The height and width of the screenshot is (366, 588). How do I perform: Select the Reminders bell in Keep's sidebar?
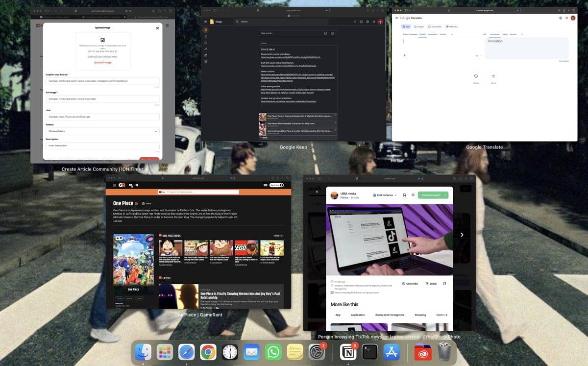point(205,35)
